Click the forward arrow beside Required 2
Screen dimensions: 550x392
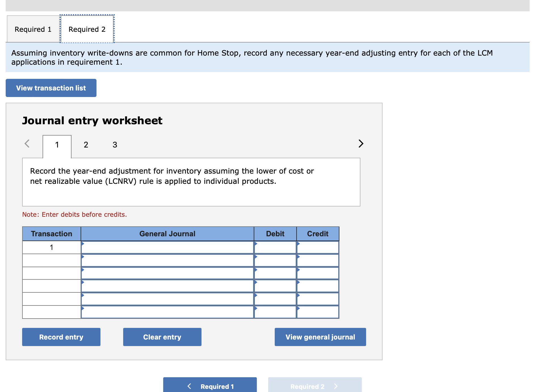point(336,386)
